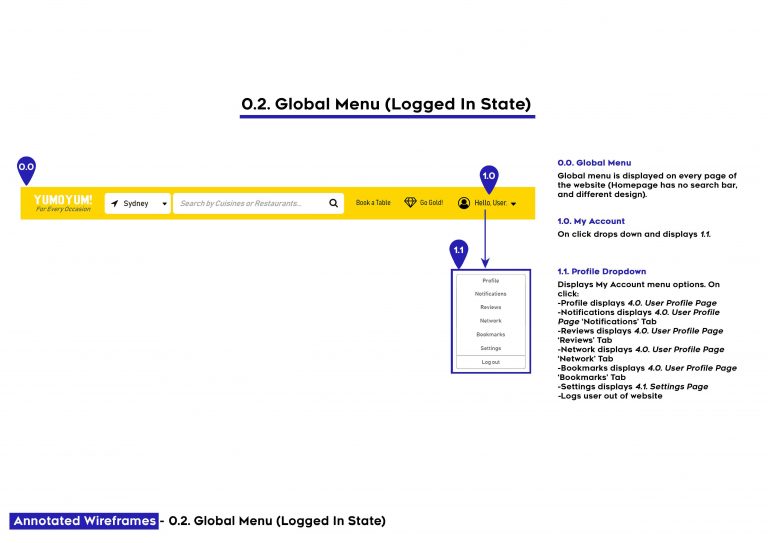
Task: Open the Book a Table link
Action: pos(373,203)
